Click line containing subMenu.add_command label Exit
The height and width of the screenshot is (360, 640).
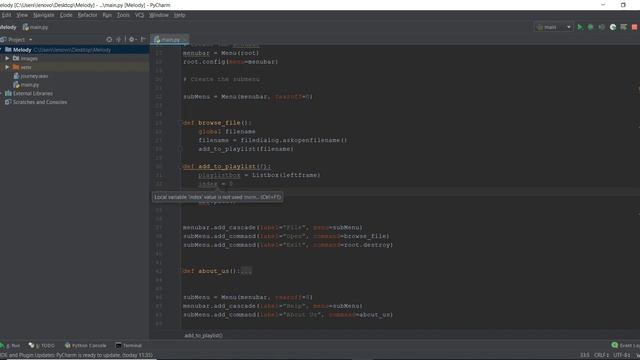(288, 245)
